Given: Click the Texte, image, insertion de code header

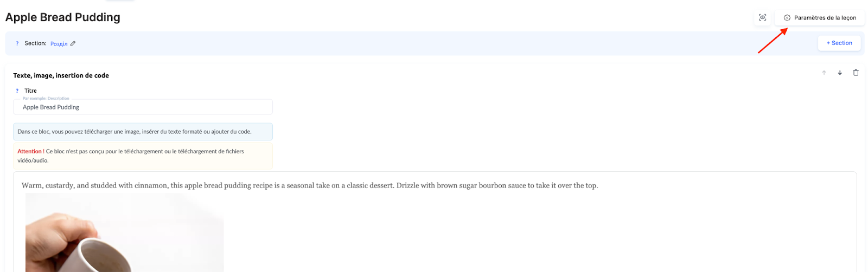Looking at the screenshot, I should click(x=61, y=75).
